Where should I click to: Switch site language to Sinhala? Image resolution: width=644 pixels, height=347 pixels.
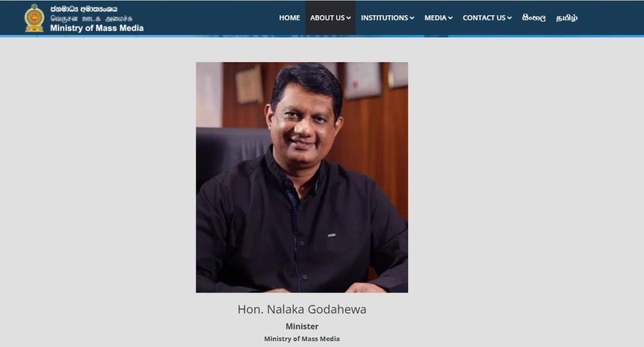click(x=534, y=18)
